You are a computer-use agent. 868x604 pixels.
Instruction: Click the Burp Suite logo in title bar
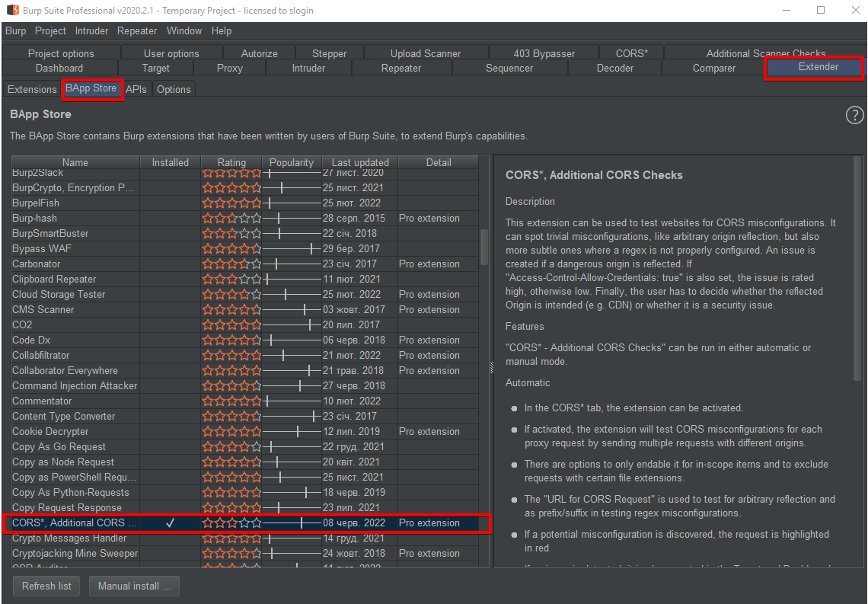pos(12,11)
